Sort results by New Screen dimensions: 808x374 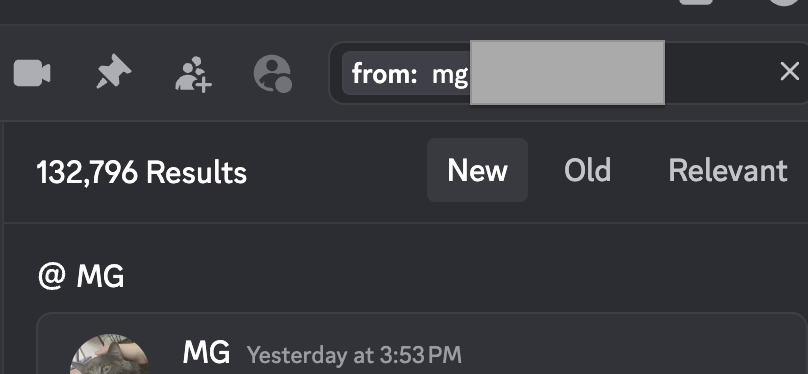[x=477, y=170]
